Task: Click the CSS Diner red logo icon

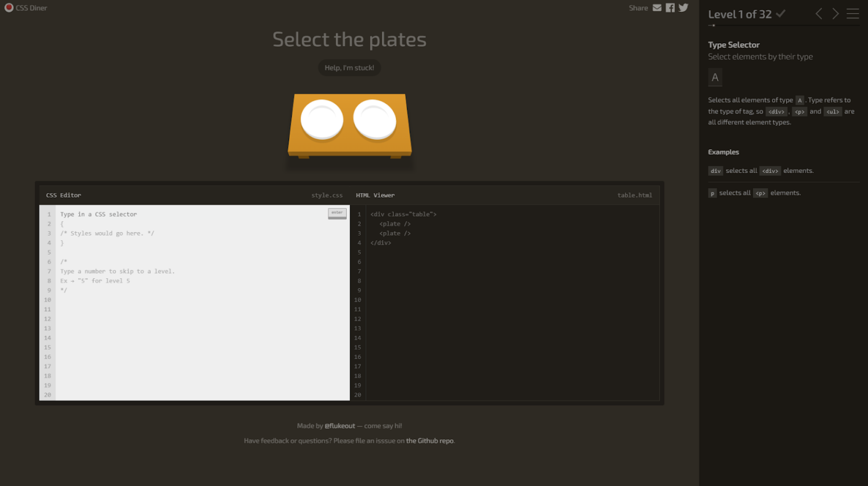Action: (9, 8)
